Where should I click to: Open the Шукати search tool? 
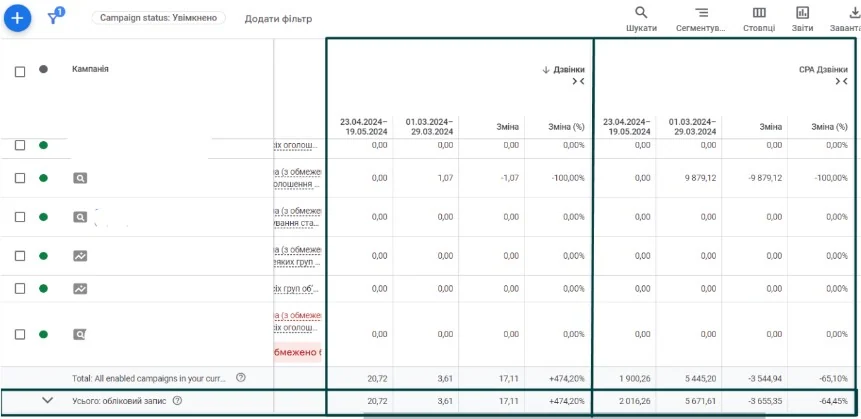pyautogui.click(x=641, y=20)
